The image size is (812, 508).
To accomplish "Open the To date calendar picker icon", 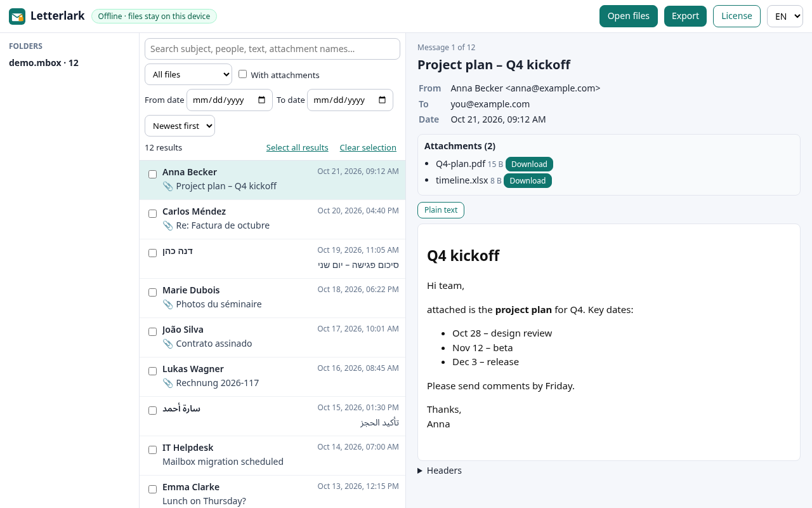I will [x=383, y=100].
